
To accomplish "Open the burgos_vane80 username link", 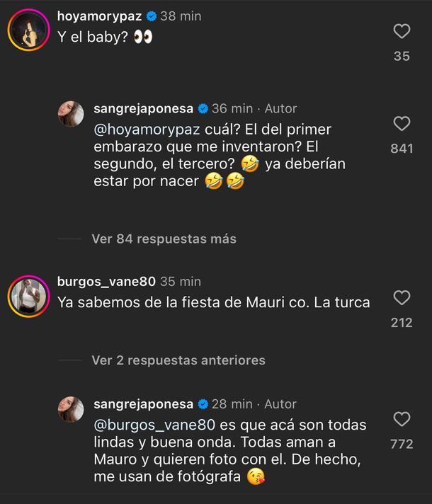I will 106,281.
